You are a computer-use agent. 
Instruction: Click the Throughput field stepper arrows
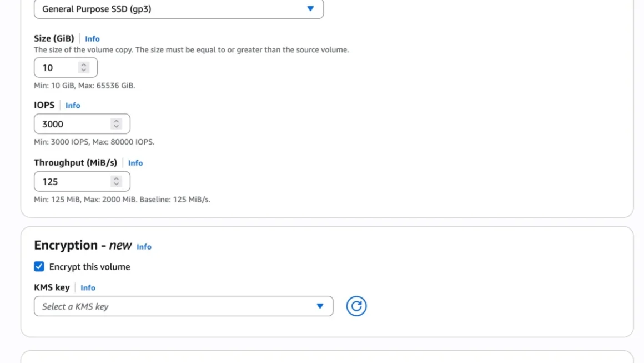coord(116,181)
